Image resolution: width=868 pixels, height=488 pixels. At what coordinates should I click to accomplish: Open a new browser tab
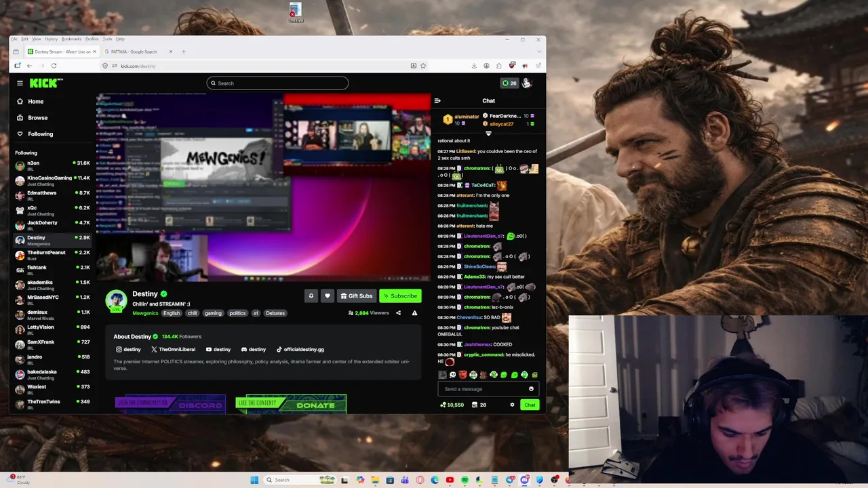(x=183, y=52)
